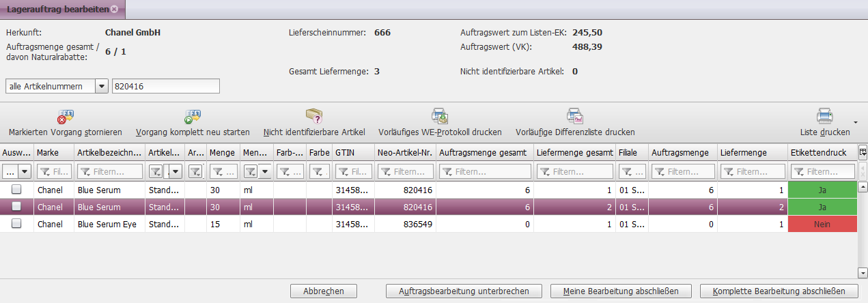Click Vorläufige Differenzliste drucken icon
The width and height of the screenshot is (868, 303).
575,116
